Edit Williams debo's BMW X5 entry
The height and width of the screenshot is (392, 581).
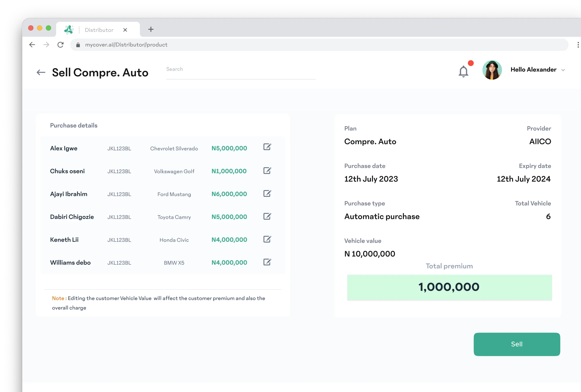267,262
